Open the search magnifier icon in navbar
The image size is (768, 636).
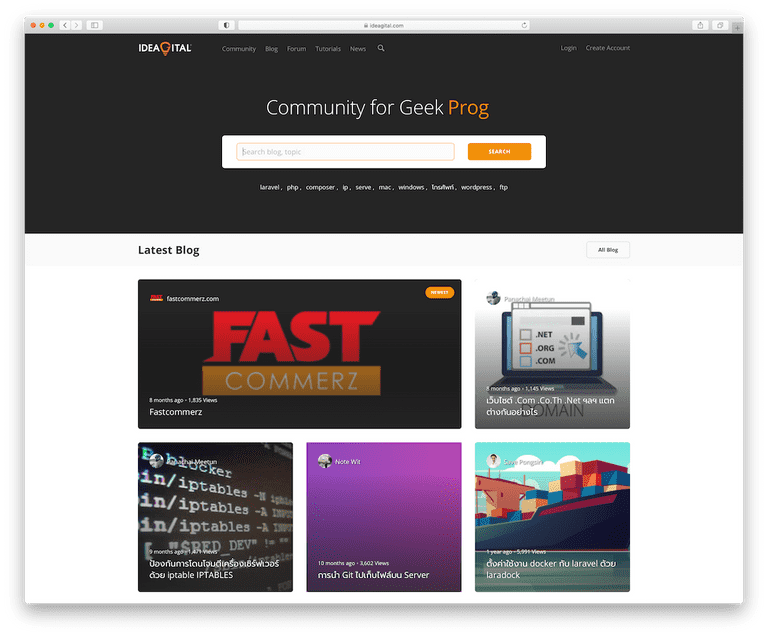[x=381, y=48]
